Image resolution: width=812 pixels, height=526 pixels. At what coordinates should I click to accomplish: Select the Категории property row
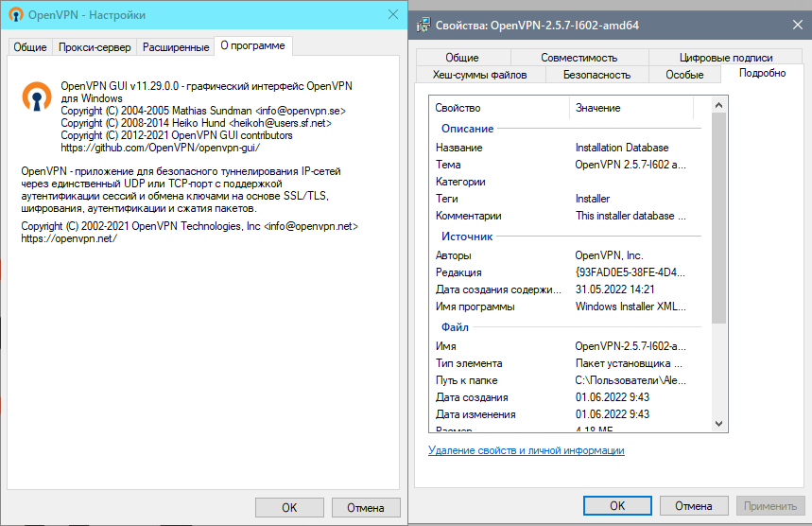[568, 182]
